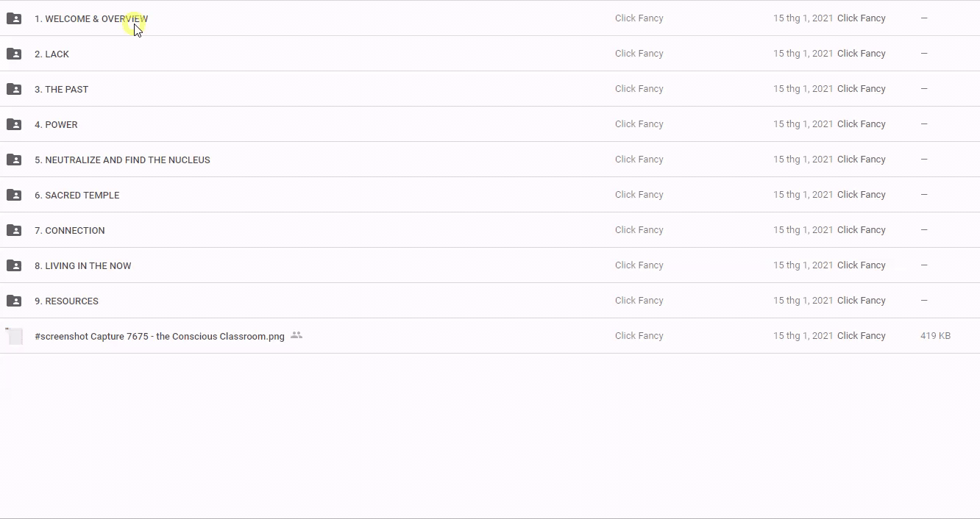Select the 5. NEUTRALIZE AND FIND THE NUCLEUS folder
Viewport: 980px width, 519px height.
[x=122, y=160]
